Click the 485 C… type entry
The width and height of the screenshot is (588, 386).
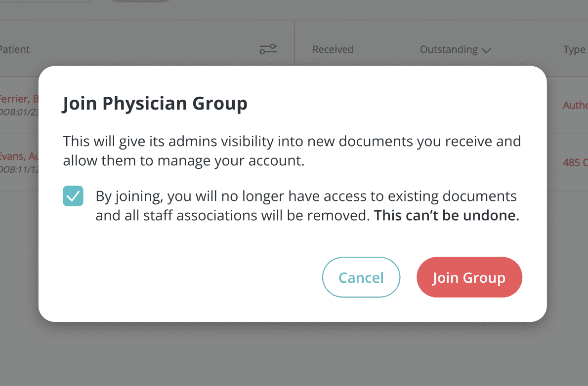pyautogui.click(x=575, y=162)
